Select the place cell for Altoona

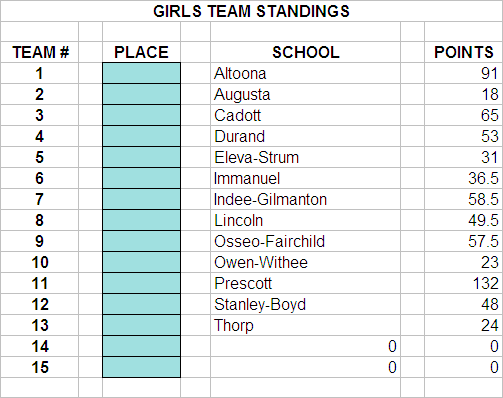point(141,73)
